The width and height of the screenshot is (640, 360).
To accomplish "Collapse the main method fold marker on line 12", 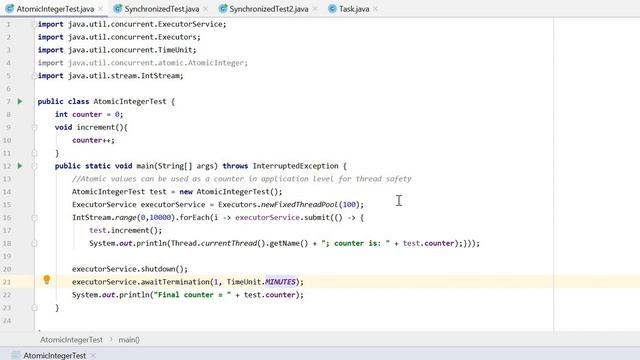I will 34,166.
